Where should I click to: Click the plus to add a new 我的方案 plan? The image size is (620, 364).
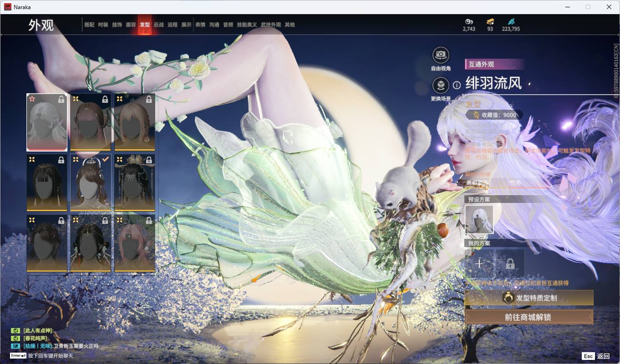pos(479,264)
